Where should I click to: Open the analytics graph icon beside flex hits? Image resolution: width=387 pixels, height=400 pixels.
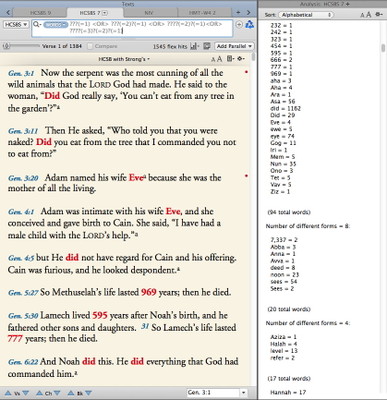click(194, 46)
